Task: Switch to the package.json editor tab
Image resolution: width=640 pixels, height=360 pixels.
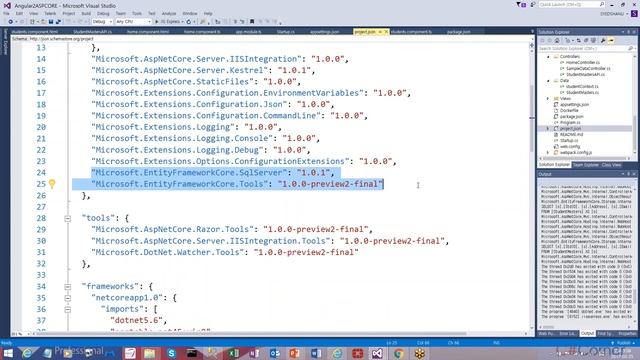Action: (x=458, y=31)
